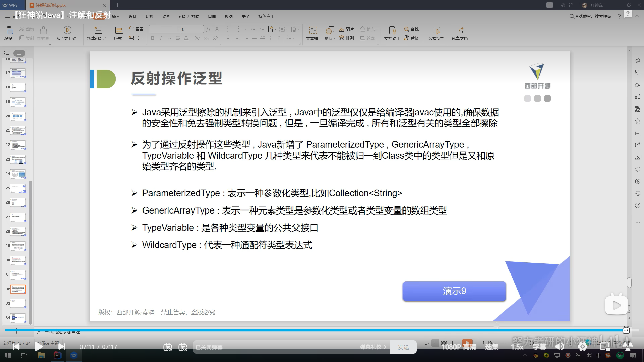Screen dimensions: 644x362
Task: Open the Selection Pane (选择窗格) icon
Action: point(436,31)
